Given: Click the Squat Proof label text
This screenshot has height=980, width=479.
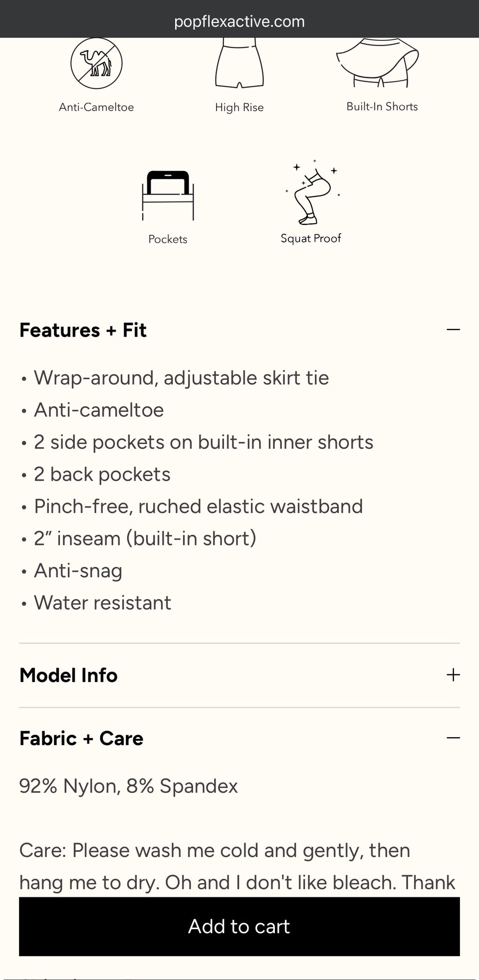Looking at the screenshot, I should (x=311, y=238).
